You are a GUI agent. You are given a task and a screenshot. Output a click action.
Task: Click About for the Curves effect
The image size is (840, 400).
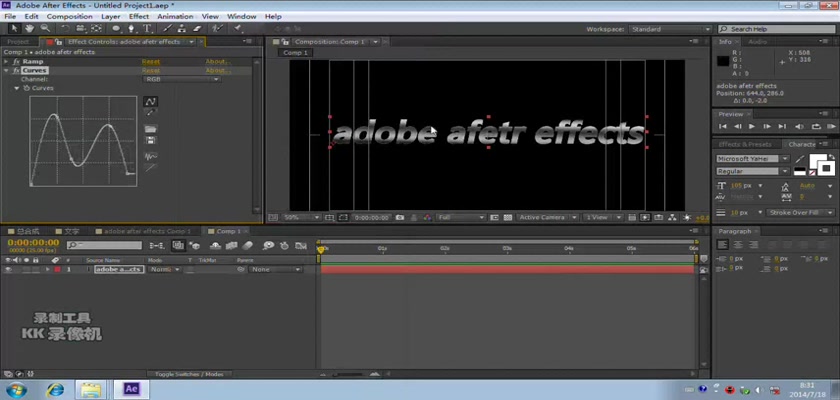pyautogui.click(x=218, y=70)
